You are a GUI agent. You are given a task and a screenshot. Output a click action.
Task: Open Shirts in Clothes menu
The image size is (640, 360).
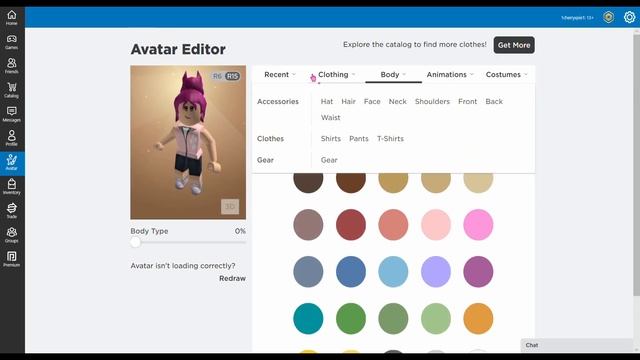click(x=331, y=139)
